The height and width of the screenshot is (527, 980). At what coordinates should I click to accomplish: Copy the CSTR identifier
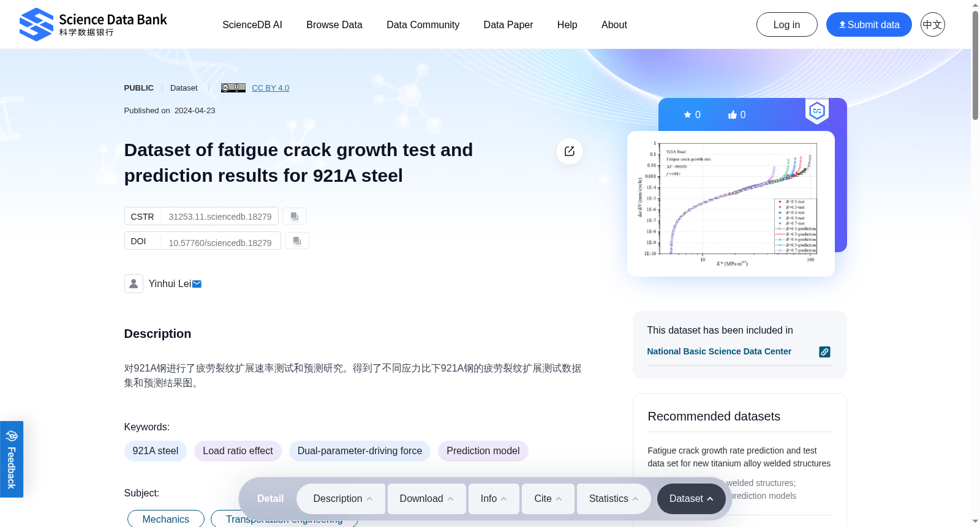[295, 216]
